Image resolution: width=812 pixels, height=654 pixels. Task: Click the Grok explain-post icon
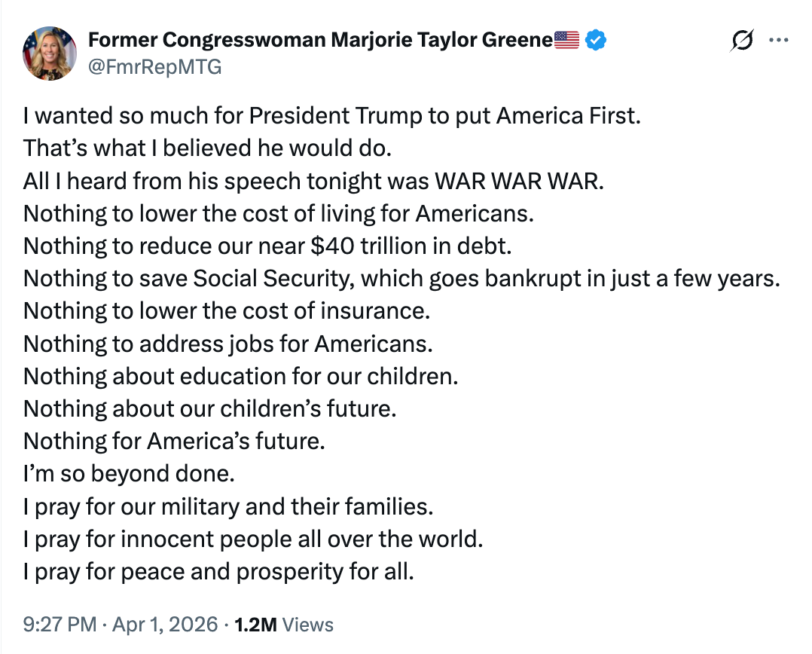coord(742,41)
